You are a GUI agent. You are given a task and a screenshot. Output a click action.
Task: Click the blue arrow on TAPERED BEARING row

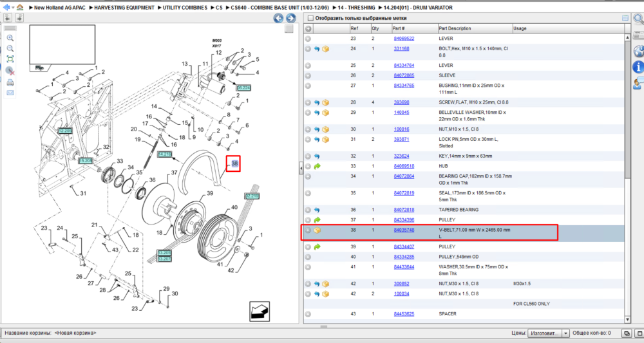(317, 210)
